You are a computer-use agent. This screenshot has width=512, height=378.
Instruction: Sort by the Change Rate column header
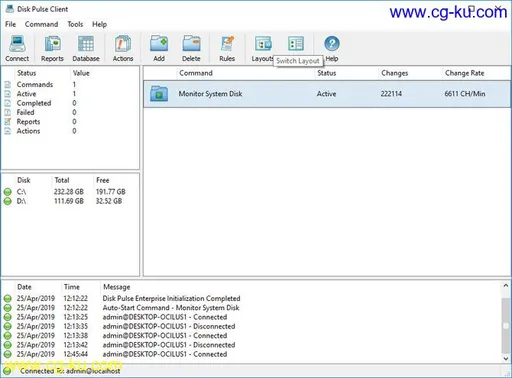[x=465, y=73]
